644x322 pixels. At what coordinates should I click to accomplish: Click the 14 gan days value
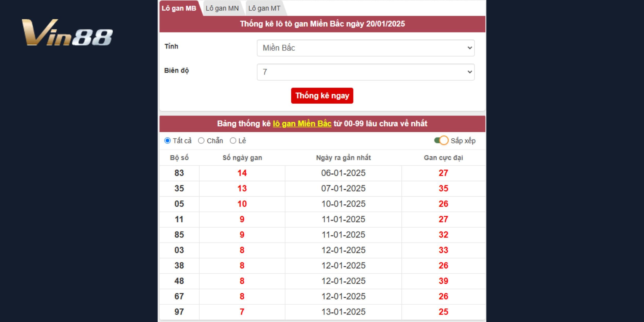click(242, 173)
